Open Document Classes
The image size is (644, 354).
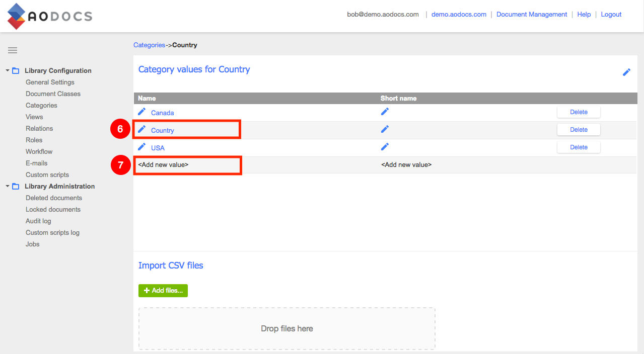53,94
